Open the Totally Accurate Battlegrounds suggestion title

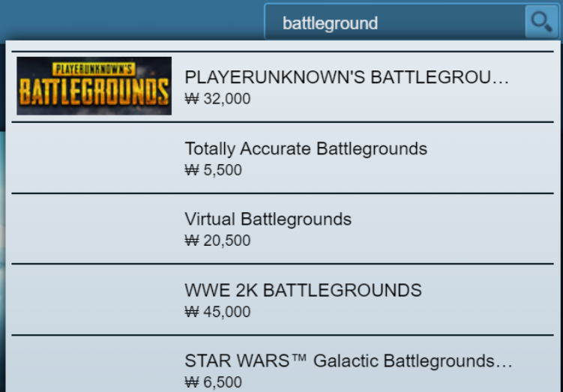pos(306,148)
